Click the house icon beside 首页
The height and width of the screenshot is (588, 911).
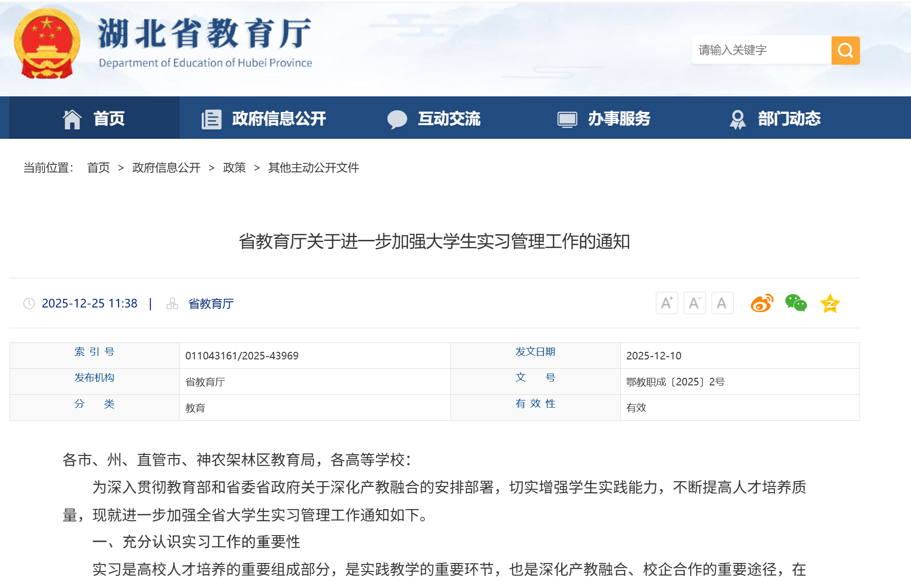tap(72, 119)
